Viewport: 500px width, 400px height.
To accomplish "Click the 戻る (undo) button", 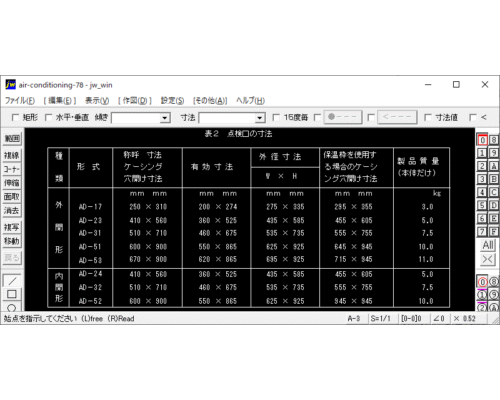I will point(12,258).
